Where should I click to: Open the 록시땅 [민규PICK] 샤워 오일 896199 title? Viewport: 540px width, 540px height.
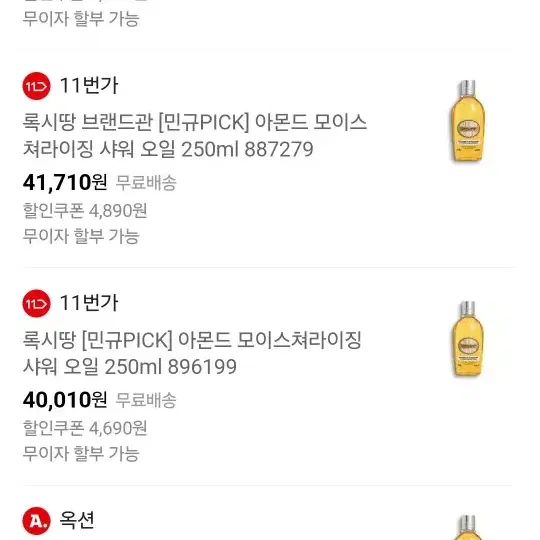click(x=192, y=353)
